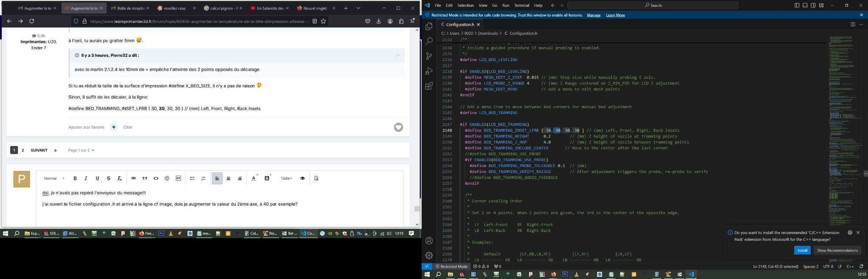Toggle spoiler eye icon in forum editor
The image size is (868, 279).
(302, 179)
